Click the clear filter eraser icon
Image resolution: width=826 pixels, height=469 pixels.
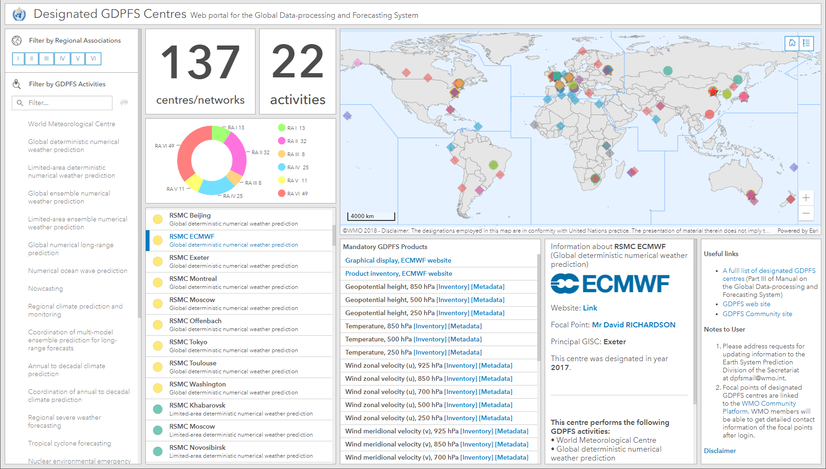click(124, 103)
